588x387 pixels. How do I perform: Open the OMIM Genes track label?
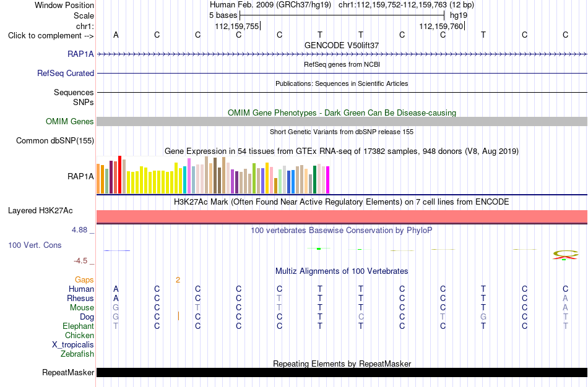[x=70, y=121]
